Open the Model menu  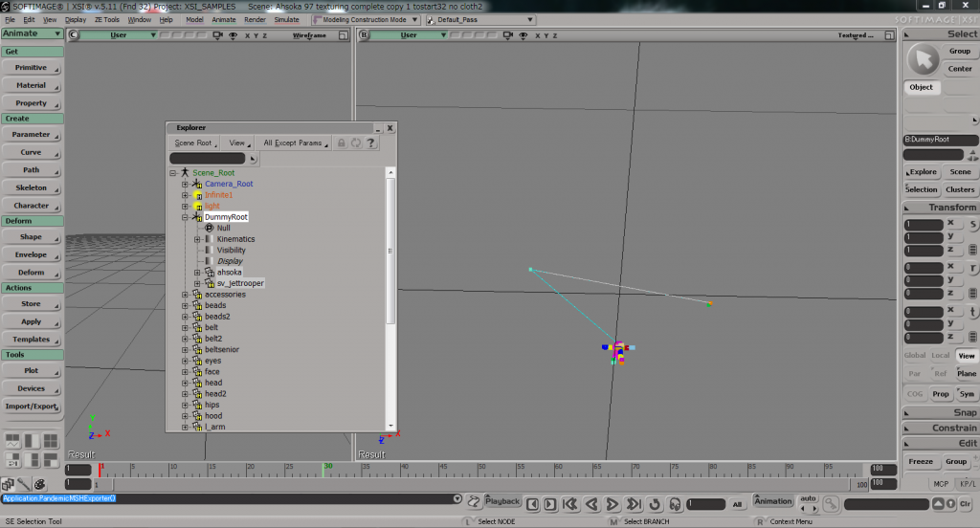point(194,20)
